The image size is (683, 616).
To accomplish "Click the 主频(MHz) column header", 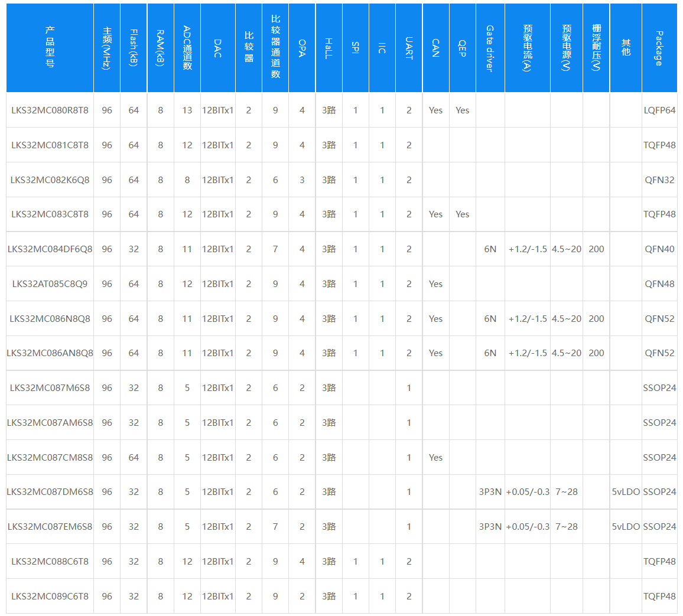I will point(107,48).
